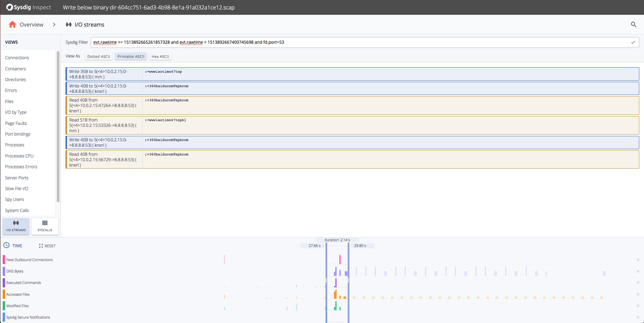Open the Connections view

(17, 58)
